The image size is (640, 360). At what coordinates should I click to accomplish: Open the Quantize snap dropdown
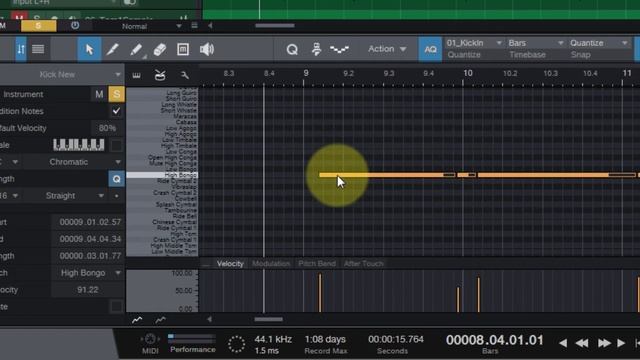624,43
